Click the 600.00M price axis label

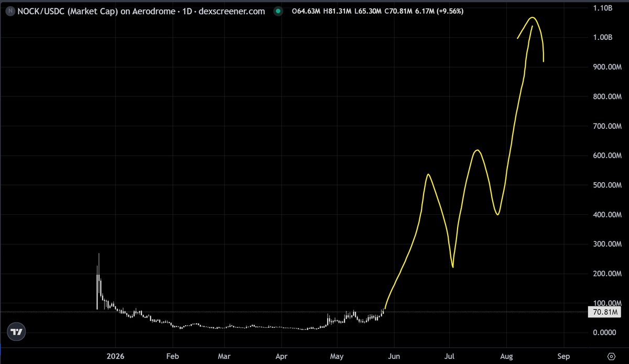point(607,156)
